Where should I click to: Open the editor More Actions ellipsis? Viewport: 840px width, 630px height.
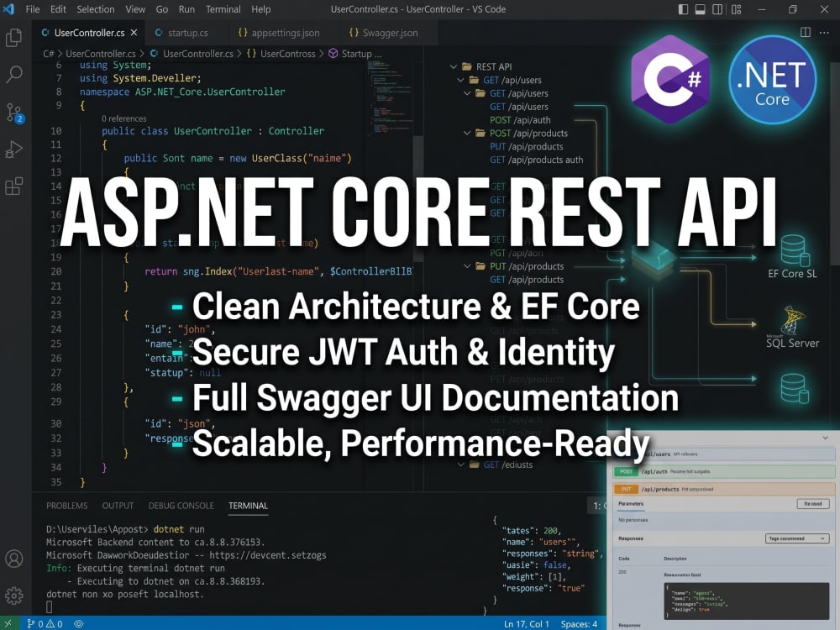pos(825,32)
